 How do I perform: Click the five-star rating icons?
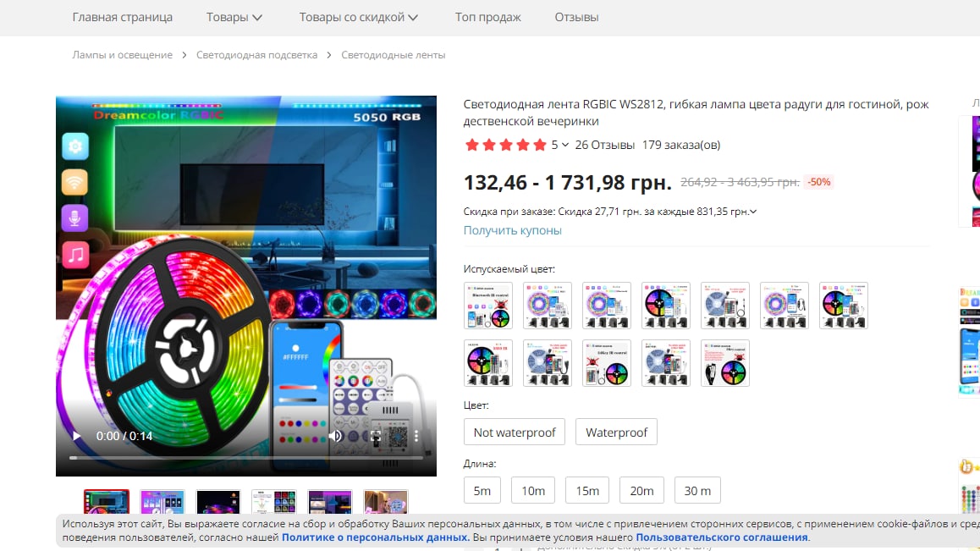point(505,145)
